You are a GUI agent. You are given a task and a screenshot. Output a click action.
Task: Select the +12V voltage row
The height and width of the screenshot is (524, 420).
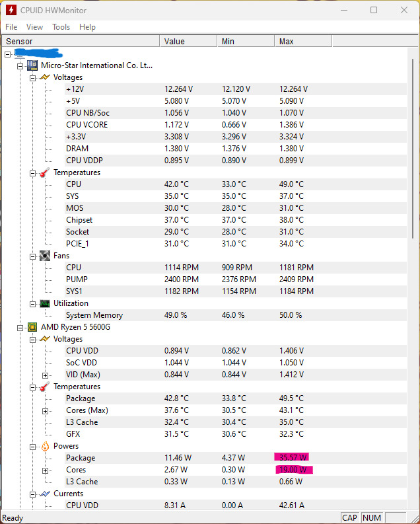(x=236, y=89)
